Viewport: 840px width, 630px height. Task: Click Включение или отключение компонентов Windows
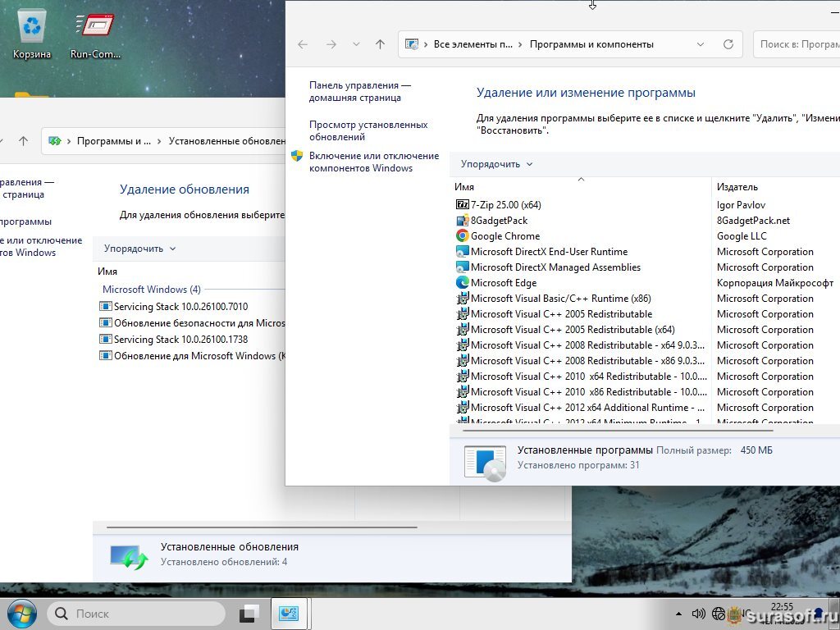tap(373, 162)
